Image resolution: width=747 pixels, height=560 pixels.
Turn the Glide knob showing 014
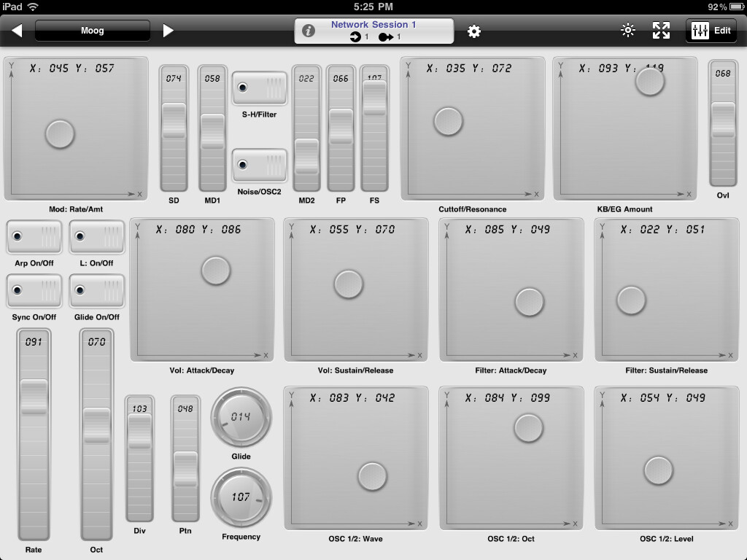click(x=241, y=416)
